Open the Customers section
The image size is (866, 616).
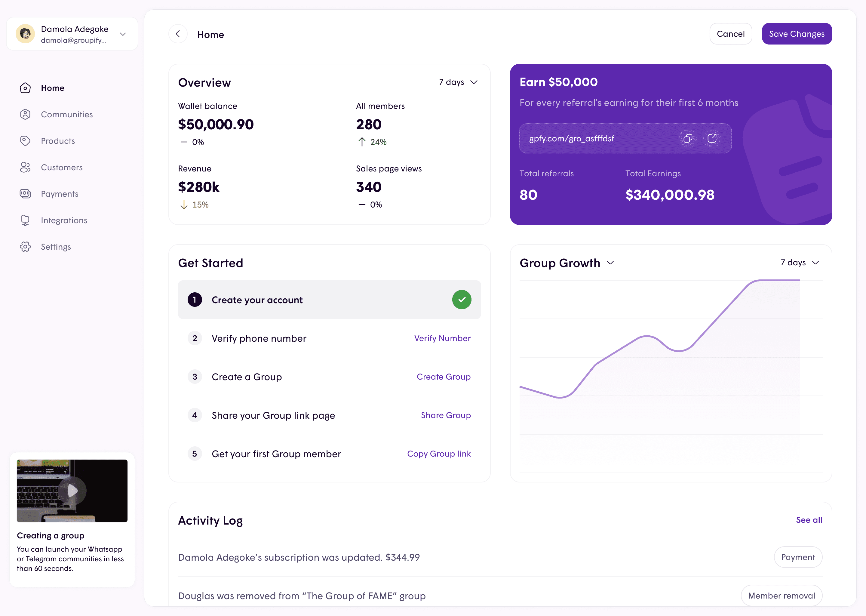click(x=62, y=167)
